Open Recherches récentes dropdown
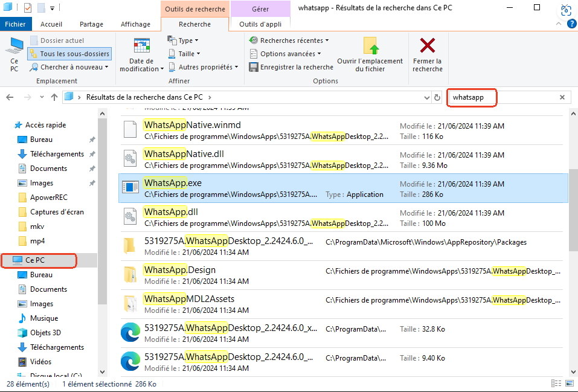The height and width of the screenshot is (392, 578). coord(289,40)
